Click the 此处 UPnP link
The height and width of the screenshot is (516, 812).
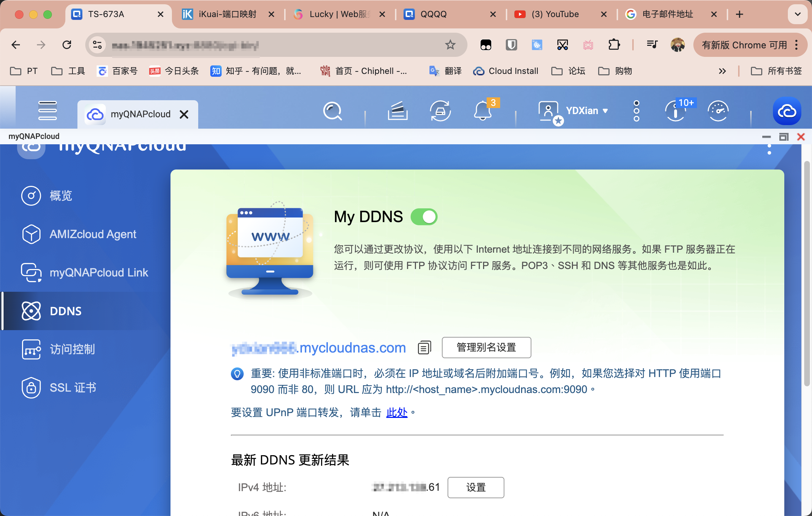tap(397, 412)
